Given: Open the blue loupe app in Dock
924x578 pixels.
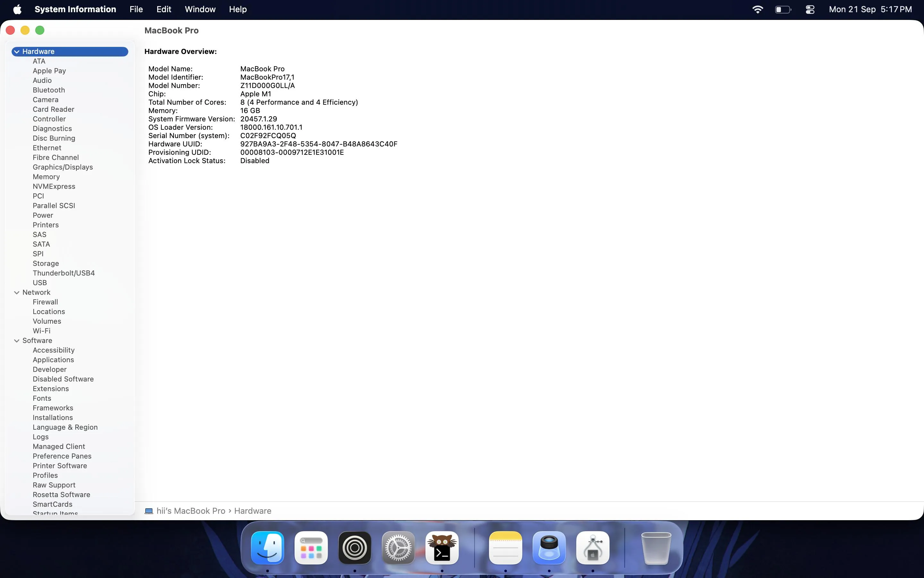Looking at the screenshot, I should click(549, 547).
